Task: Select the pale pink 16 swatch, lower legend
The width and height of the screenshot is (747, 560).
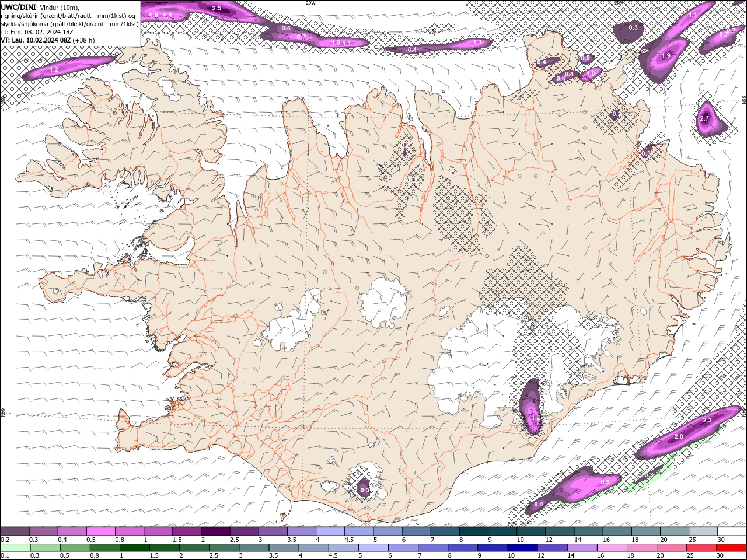Action: coord(612,548)
